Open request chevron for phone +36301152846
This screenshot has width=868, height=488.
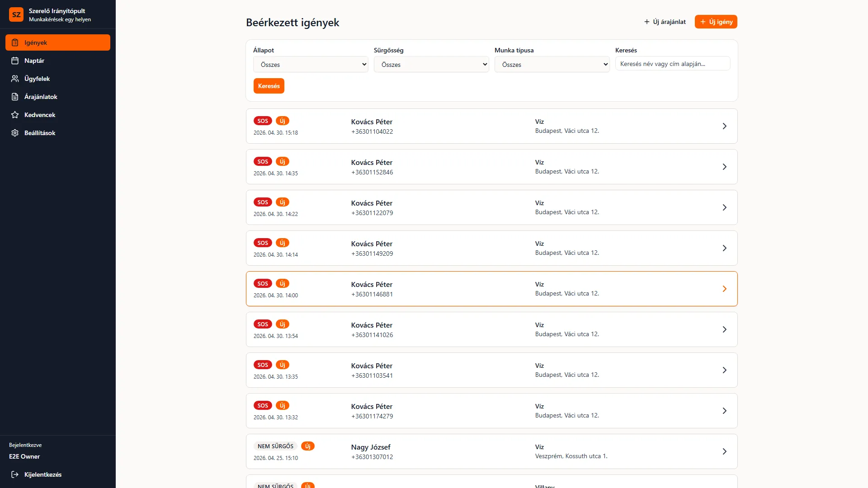pos(724,167)
